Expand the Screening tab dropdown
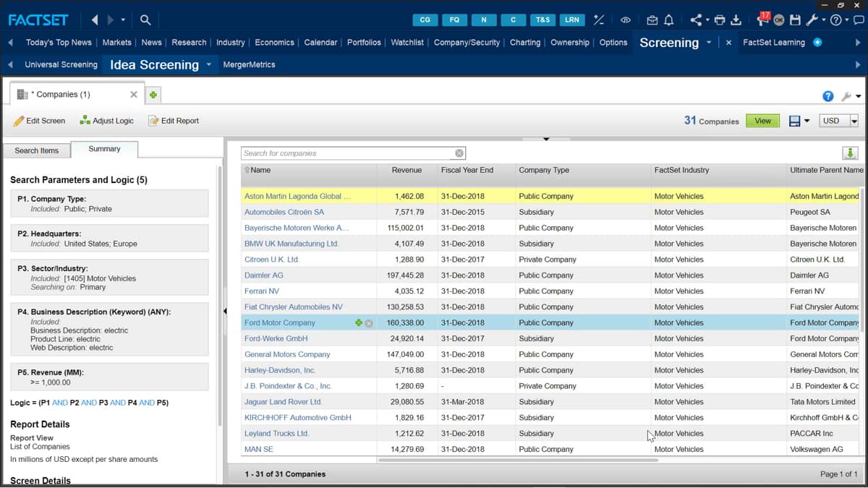 point(709,43)
